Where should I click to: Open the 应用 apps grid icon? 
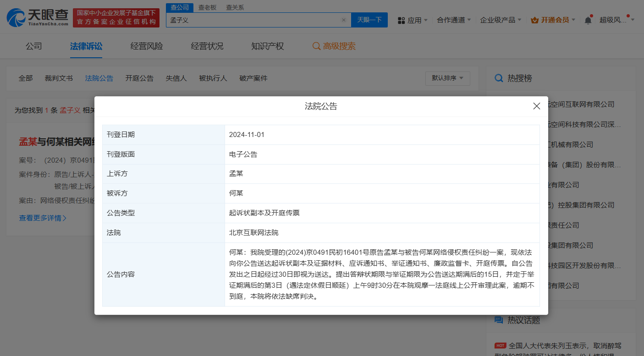click(402, 20)
